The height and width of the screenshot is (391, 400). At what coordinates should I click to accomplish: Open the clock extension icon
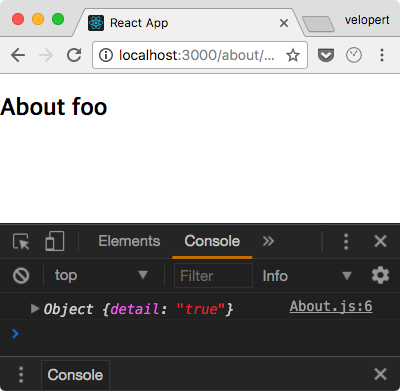tap(354, 55)
